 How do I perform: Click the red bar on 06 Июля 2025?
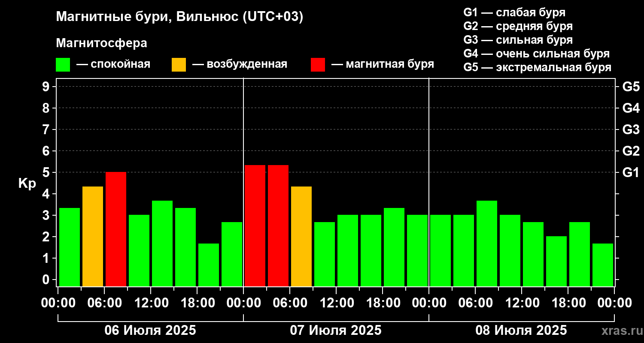point(116,229)
